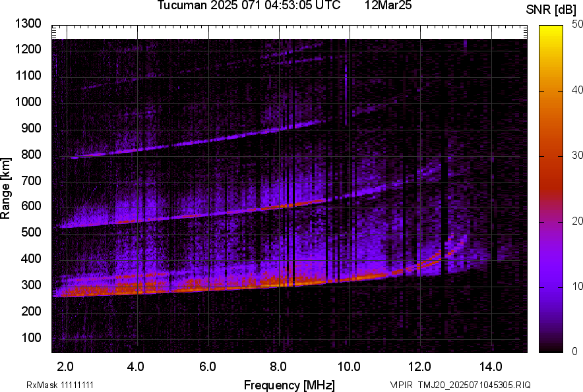Screen dimensions: 583x392
Task: Click the 2.0 tick on frequency axis
Action: pos(65,366)
